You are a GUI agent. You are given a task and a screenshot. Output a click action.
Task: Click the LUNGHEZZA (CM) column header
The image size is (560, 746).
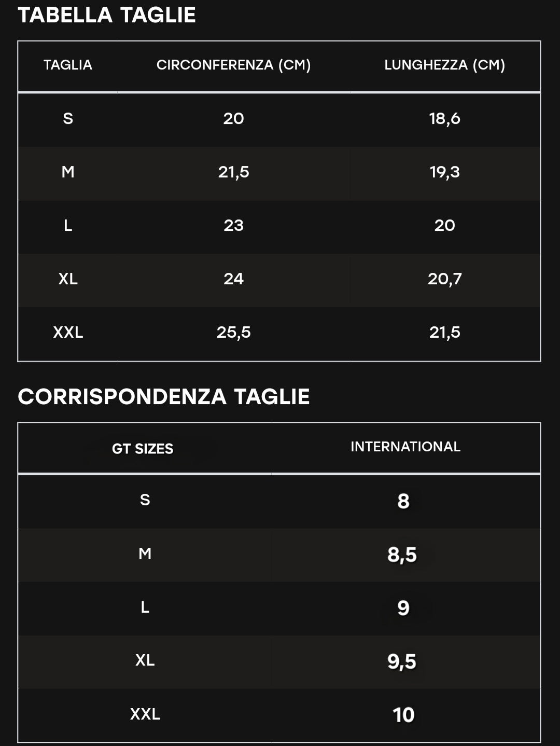(x=444, y=65)
